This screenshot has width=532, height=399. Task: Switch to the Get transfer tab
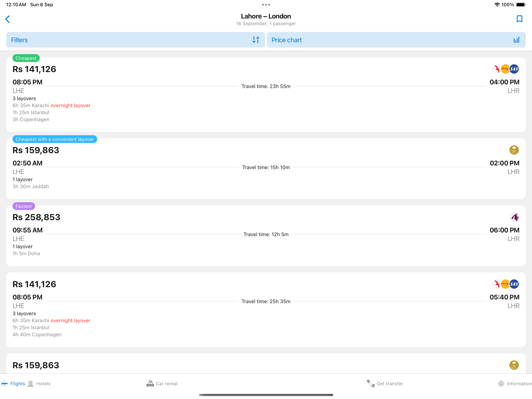pos(385,384)
